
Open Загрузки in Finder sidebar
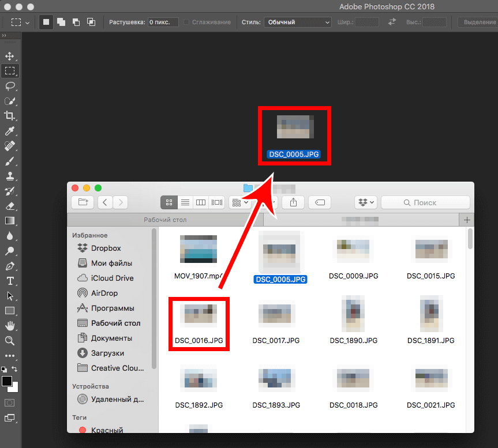pos(107,353)
